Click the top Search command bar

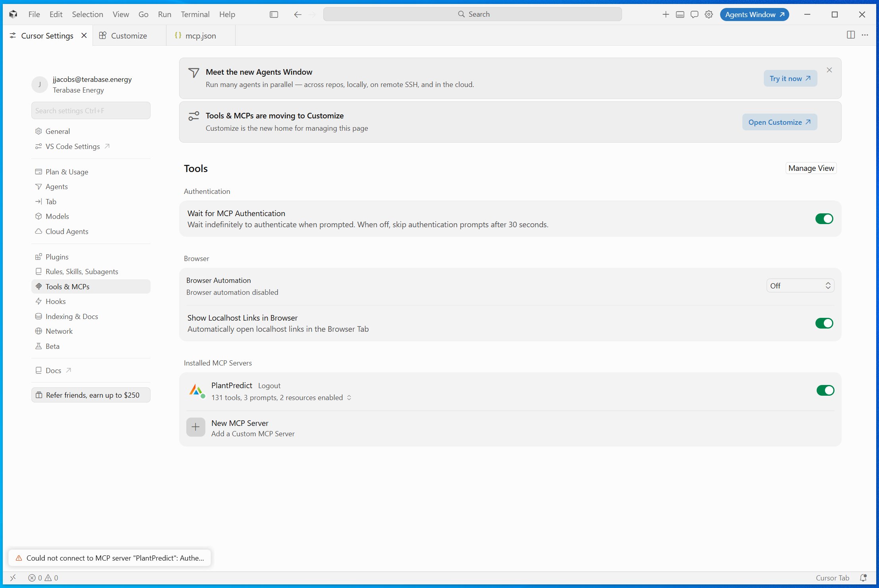click(473, 14)
